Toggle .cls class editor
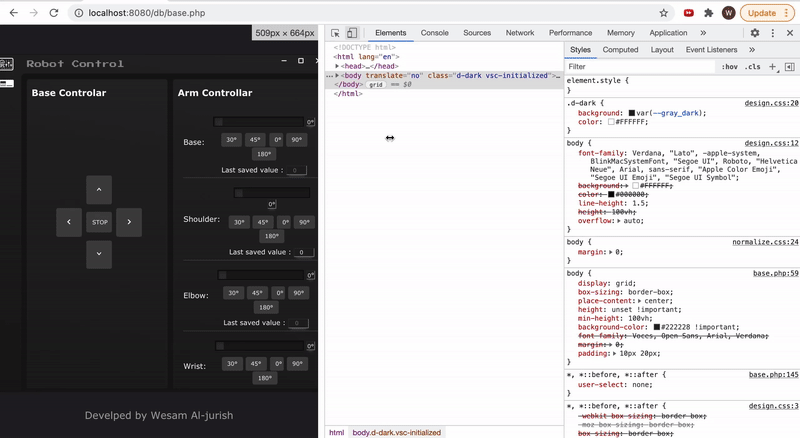This screenshot has width=800, height=438. click(753, 66)
